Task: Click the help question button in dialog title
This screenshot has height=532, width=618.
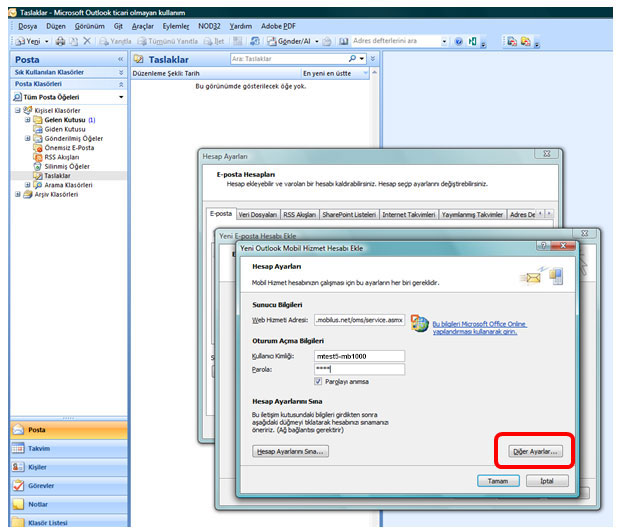Action: tap(543, 246)
